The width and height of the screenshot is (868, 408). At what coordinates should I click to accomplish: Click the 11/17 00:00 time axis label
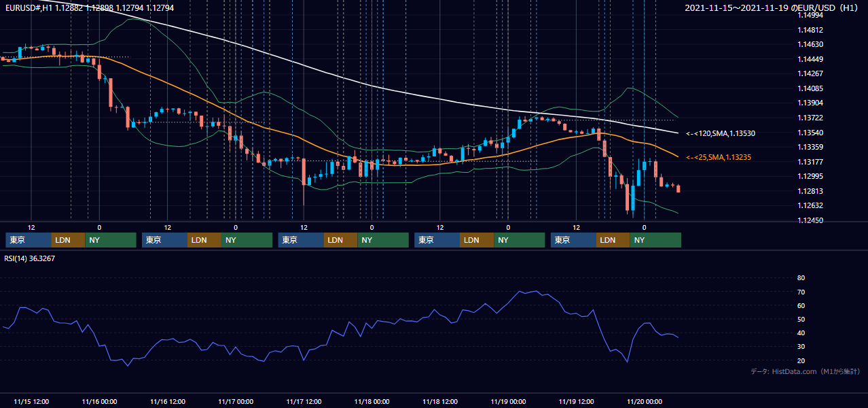(236, 401)
